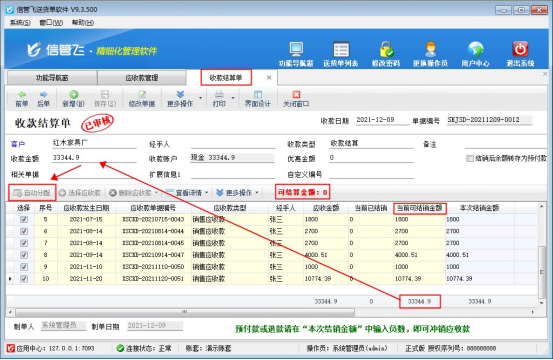Sort by 本次结销金额 column header
Image resolution: width=553 pixels, height=360 pixels.
tap(480, 208)
